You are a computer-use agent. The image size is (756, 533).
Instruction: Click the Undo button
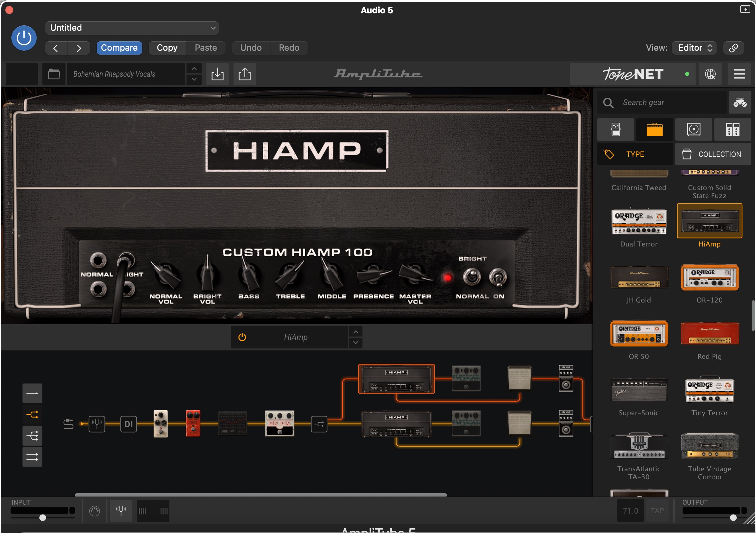[251, 48]
